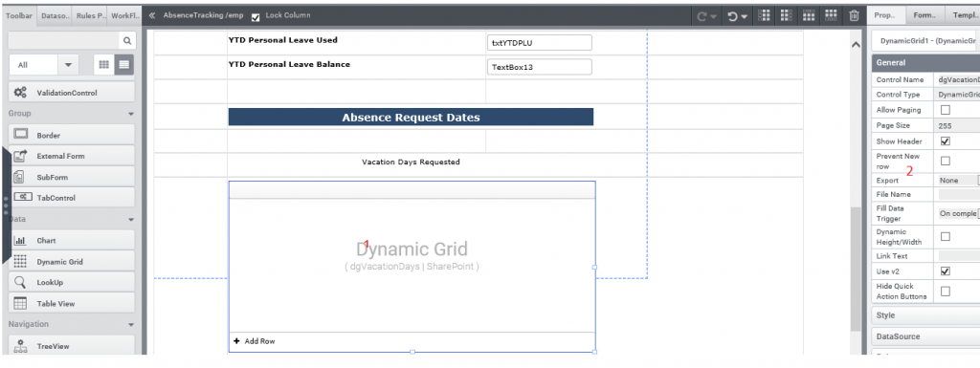
Task: Expand the Style properties section
Action: click(925, 315)
